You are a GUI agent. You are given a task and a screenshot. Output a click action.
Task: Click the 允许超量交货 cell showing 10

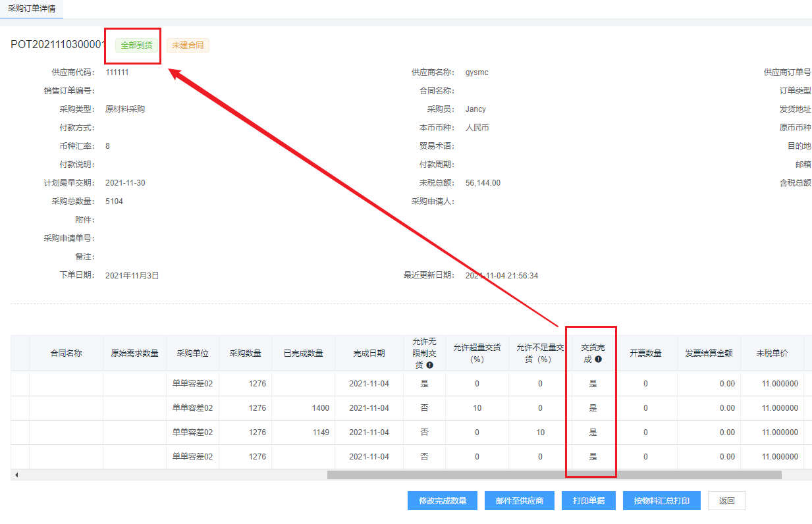[x=477, y=408]
